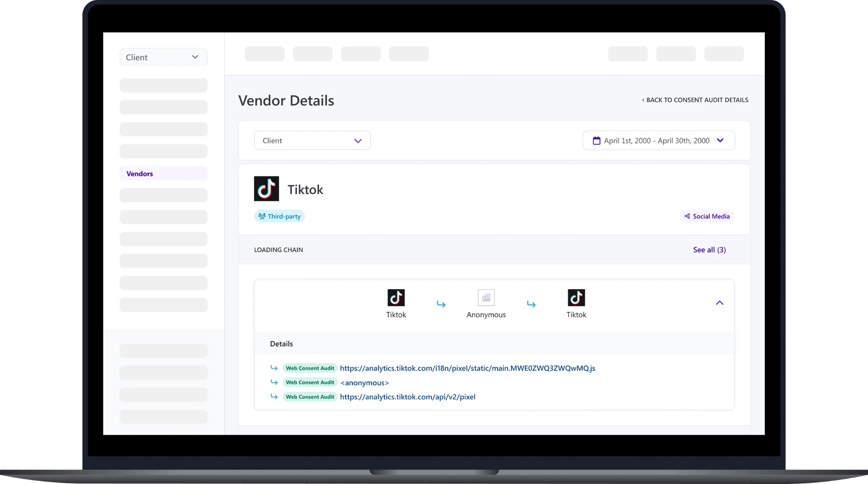Click the Social Media share icon
This screenshot has width=868, height=484.
[x=687, y=216]
